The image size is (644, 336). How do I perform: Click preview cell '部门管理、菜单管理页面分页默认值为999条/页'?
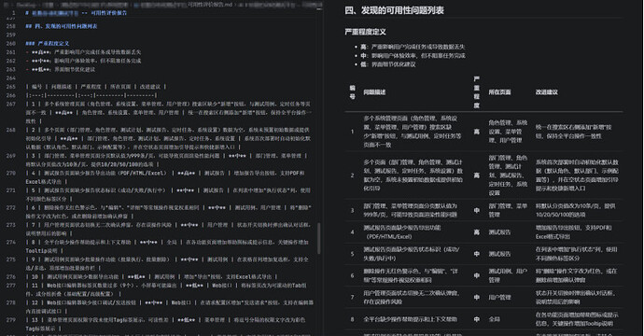(x=411, y=210)
